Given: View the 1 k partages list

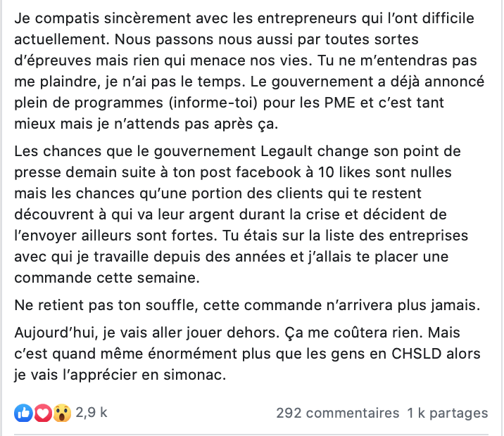Looking at the screenshot, I should click(x=448, y=413).
